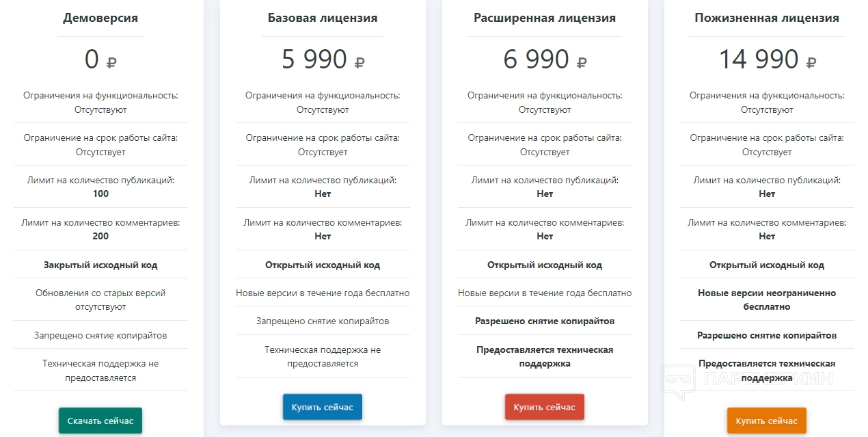Click Обновления со старых версий отсутствуют text
The width and height of the screenshot is (868, 437).
point(100,300)
